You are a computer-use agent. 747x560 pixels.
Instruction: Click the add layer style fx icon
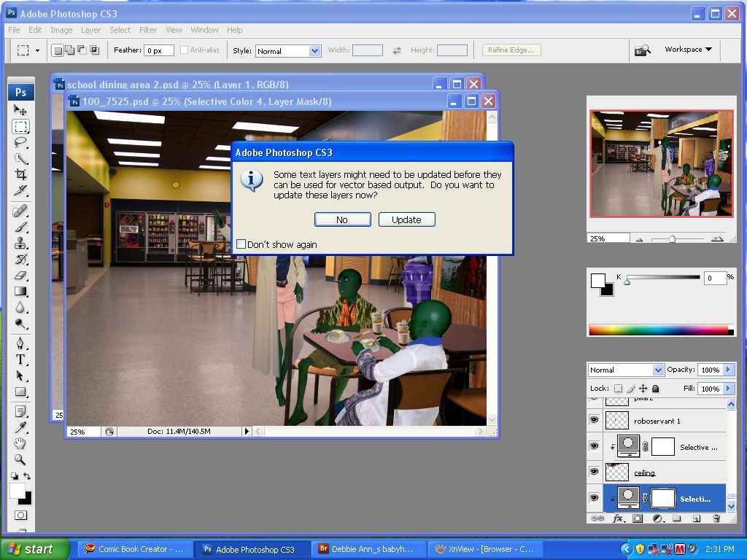click(x=618, y=518)
